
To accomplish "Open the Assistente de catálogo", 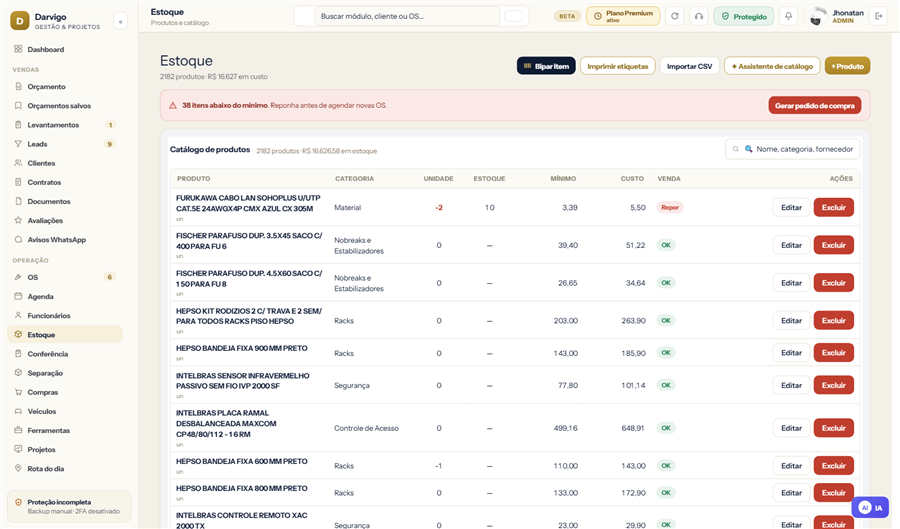I will (772, 66).
